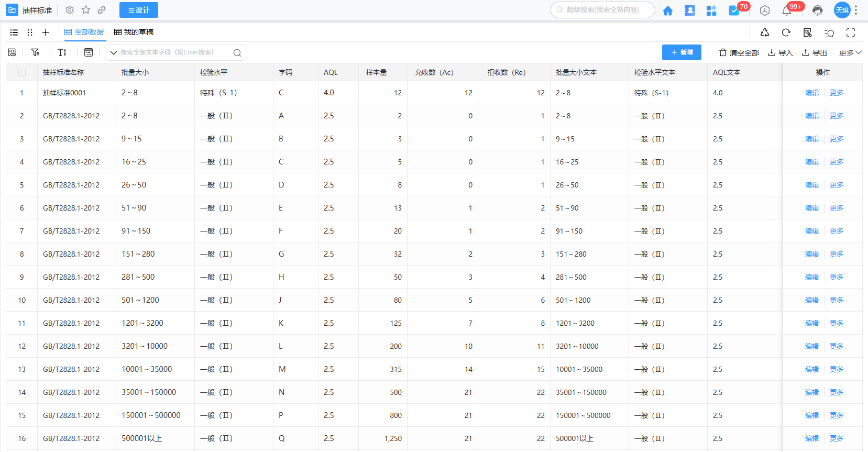This screenshot has width=868, height=452.
Task: Open the list search settings icon
Action: point(829,32)
